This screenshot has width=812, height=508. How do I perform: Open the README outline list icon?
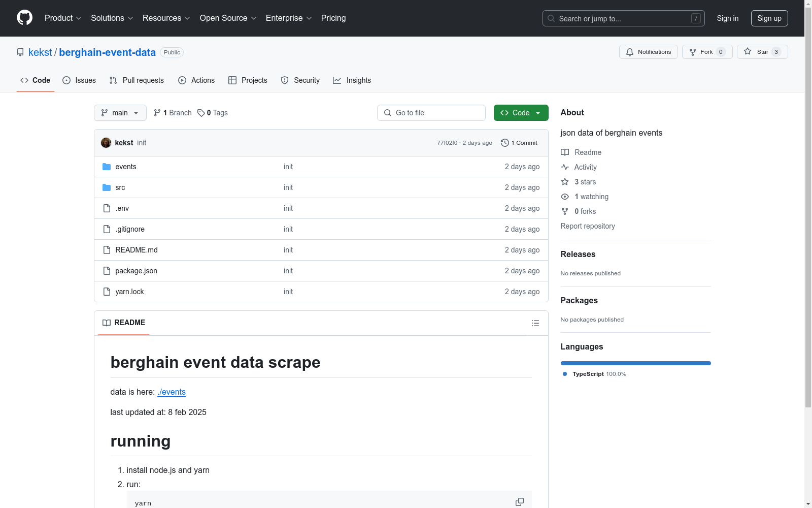coord(535,323)
